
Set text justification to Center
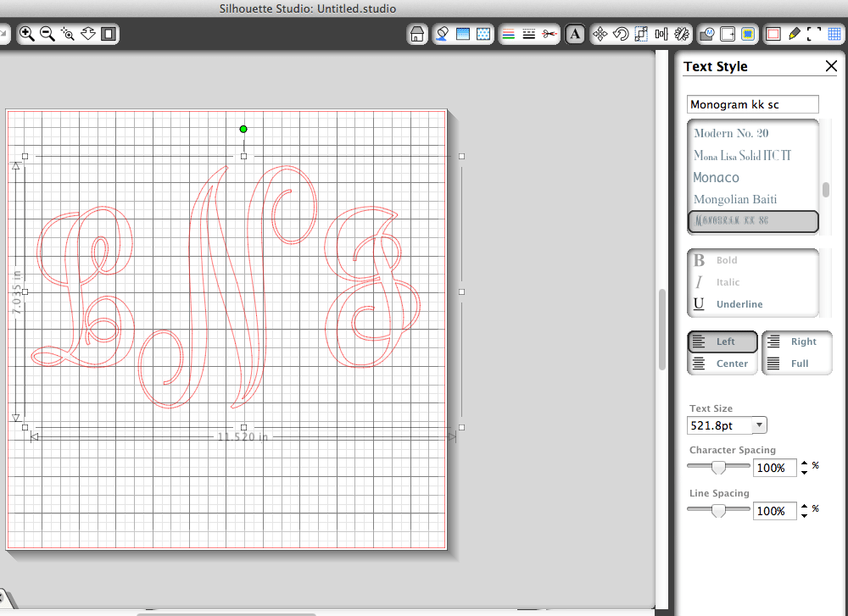722,363
